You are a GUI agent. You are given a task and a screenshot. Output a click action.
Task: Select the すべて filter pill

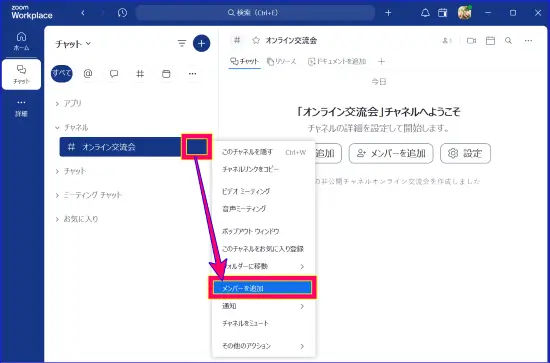pos(62,74)
